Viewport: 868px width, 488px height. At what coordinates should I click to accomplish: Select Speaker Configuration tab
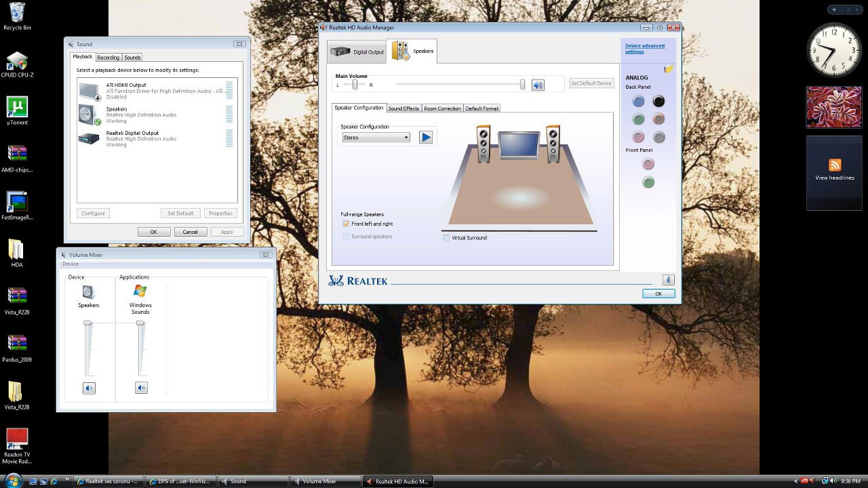tap(359, 108)
